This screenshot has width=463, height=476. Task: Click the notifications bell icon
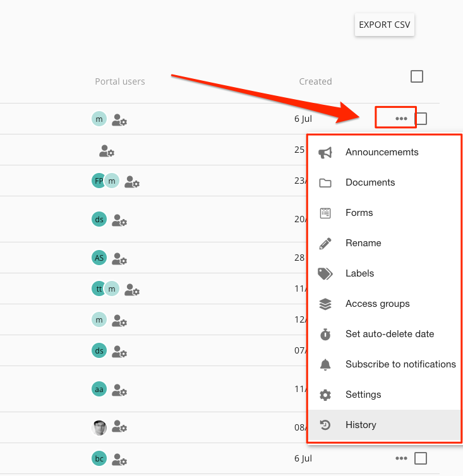click(325, 364)
